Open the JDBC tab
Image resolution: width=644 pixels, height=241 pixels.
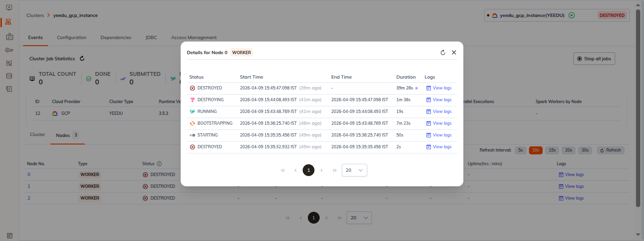coord(151,38)
